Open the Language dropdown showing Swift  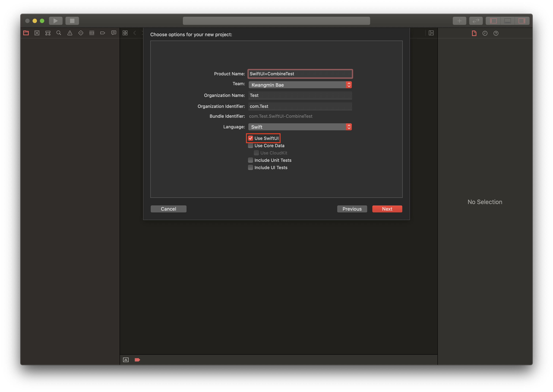300,127
